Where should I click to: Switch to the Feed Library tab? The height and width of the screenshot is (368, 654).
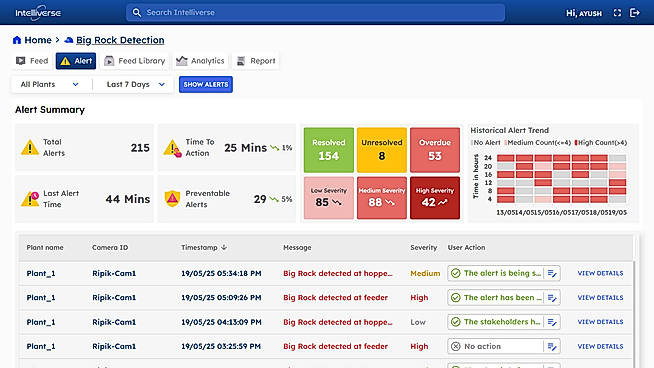(135, 61)
